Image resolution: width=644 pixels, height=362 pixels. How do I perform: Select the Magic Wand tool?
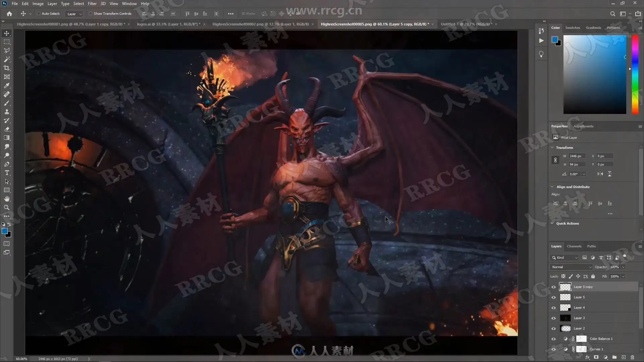(7, 59)
